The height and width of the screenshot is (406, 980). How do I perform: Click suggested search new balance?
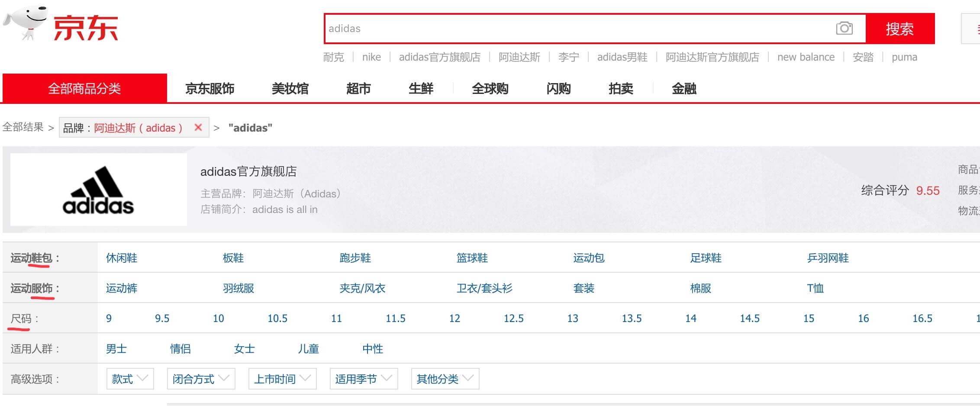[x=806, y=57]
